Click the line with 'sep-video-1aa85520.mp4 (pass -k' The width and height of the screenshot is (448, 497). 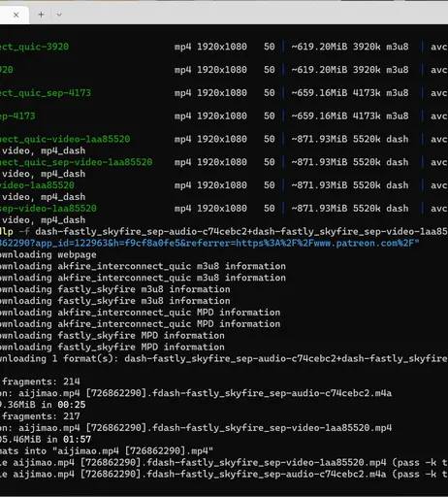pos(224,462)
